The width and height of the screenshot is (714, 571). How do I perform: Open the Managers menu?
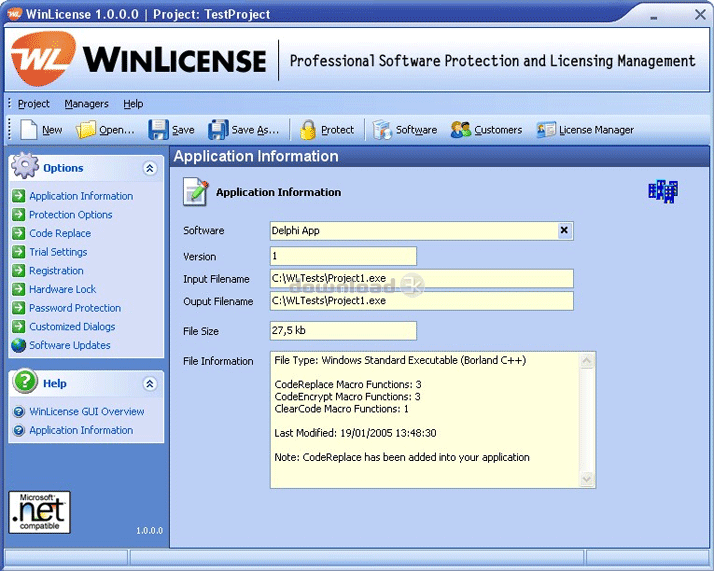pos(87,104)
